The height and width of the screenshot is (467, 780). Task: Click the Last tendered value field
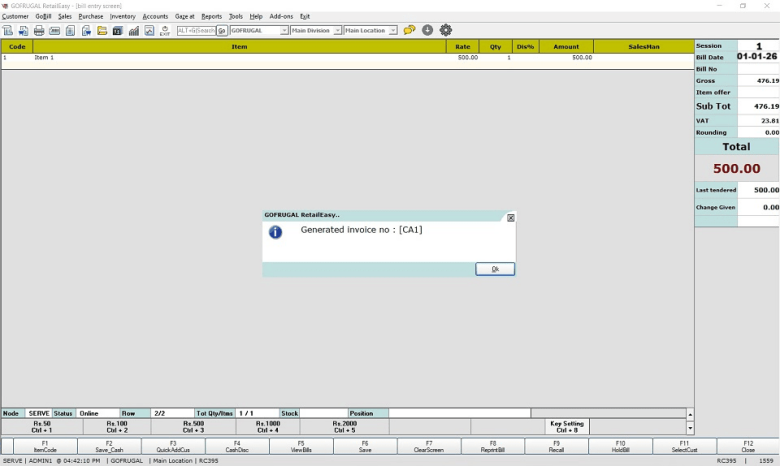758,190
